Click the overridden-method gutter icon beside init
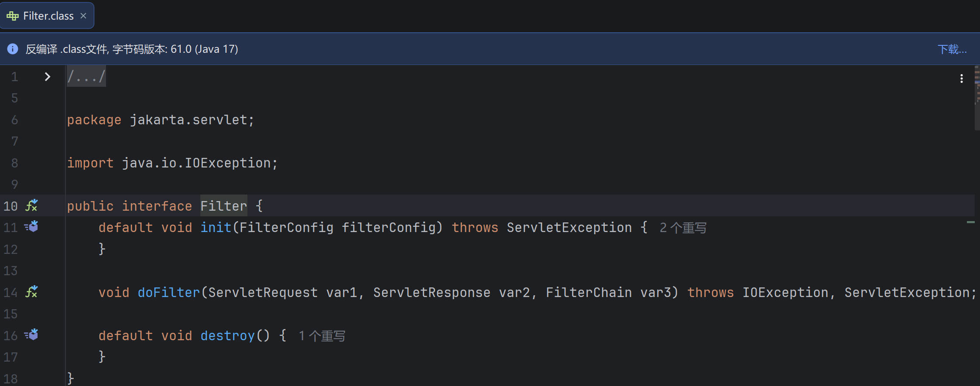The width and height of the screenshot is (980, 386). [31, 227]
